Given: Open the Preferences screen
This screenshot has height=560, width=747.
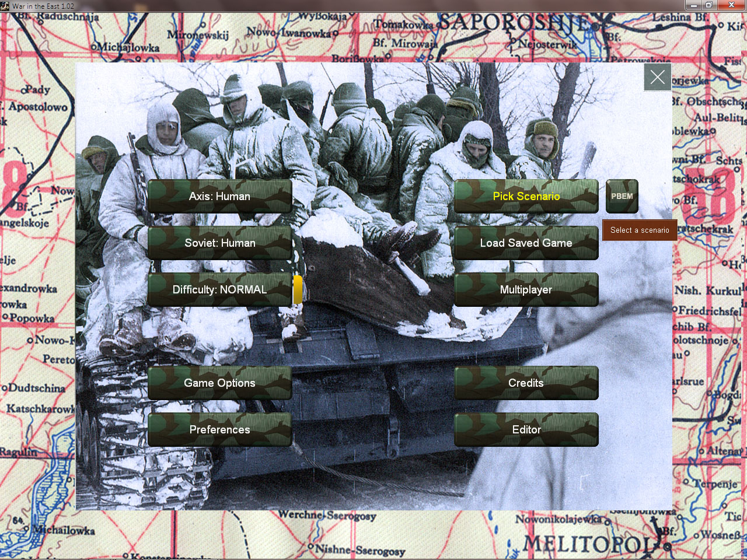Looking at the screenshot, I should pyautogui.click(x=220, y=430).
